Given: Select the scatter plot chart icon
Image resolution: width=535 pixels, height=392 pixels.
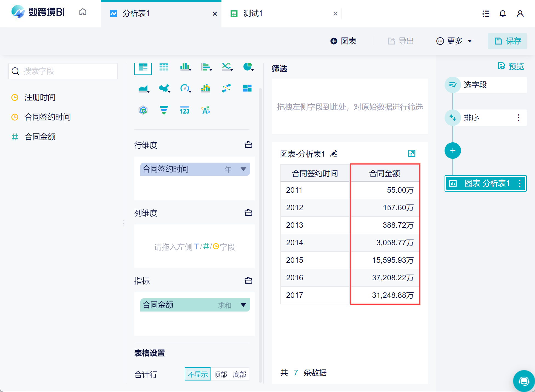Looking at the screenshot, I should coord(226,88).
